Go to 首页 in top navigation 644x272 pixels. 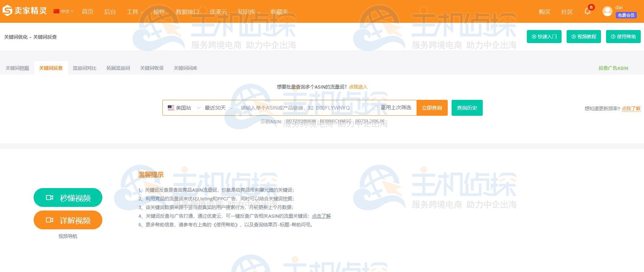click(x=88, y=12)
